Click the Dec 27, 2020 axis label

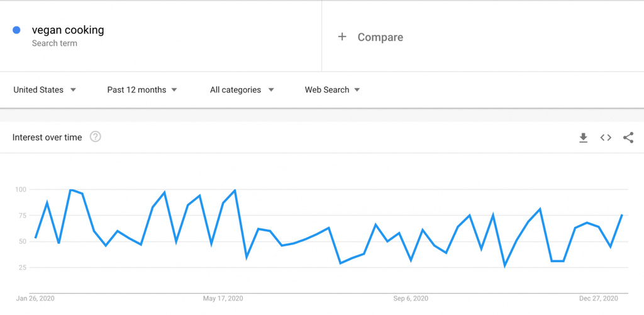click(599, 299)
